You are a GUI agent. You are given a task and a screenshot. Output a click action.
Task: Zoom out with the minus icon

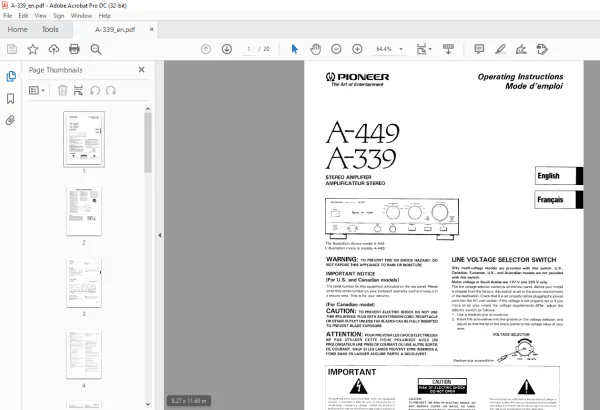click(x=336, y=49)
